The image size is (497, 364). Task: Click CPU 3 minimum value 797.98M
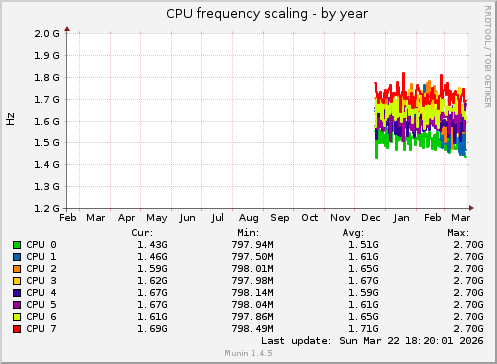pyautogui.click(x=252, y=281)
